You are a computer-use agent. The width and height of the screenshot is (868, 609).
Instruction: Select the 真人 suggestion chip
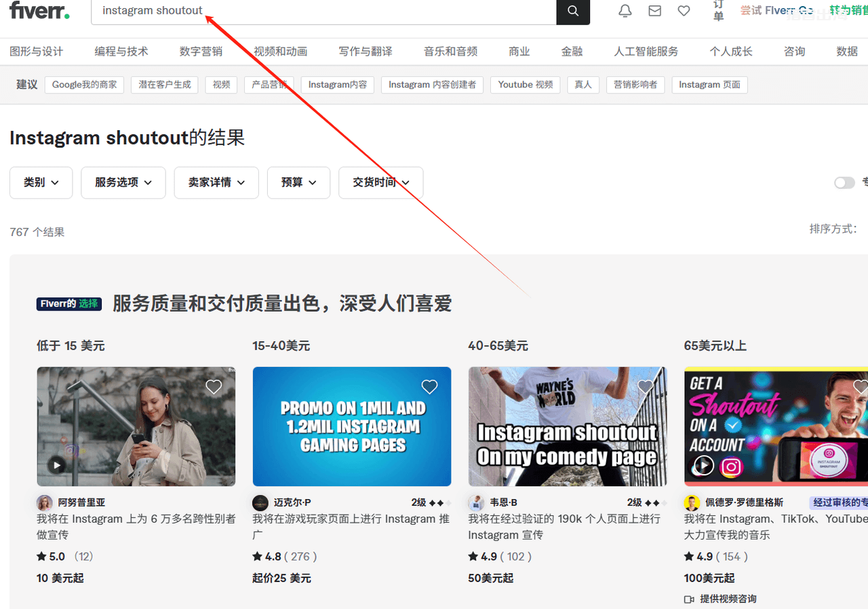click(x=583, y=85)
